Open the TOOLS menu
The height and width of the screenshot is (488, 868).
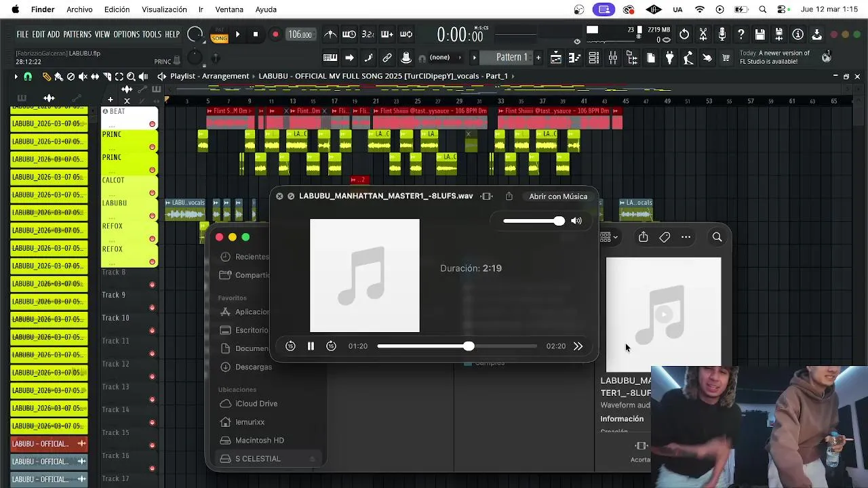pos(152,35)
